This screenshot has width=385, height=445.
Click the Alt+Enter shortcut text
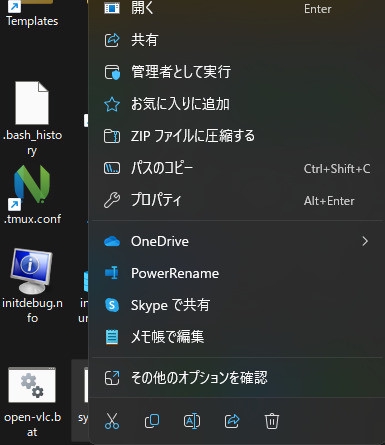(x=329, y=201)
